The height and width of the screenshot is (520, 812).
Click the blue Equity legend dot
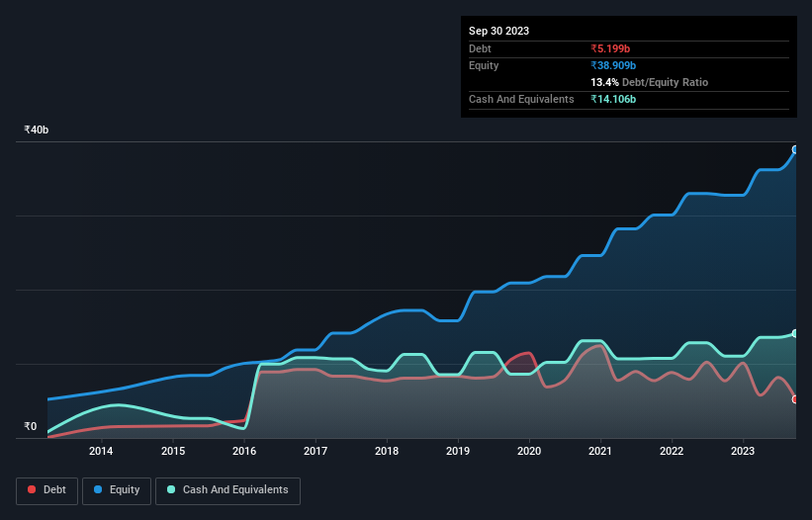98,489
